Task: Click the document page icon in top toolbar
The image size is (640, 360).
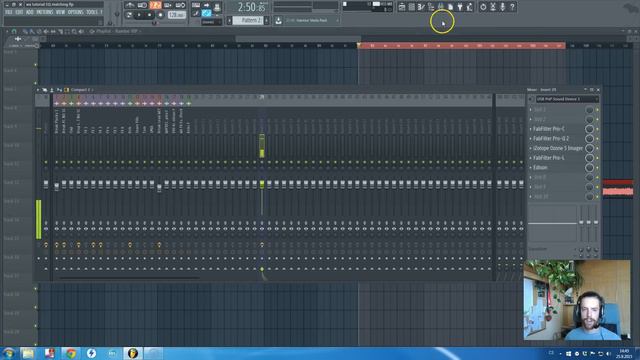Action: 450,7
